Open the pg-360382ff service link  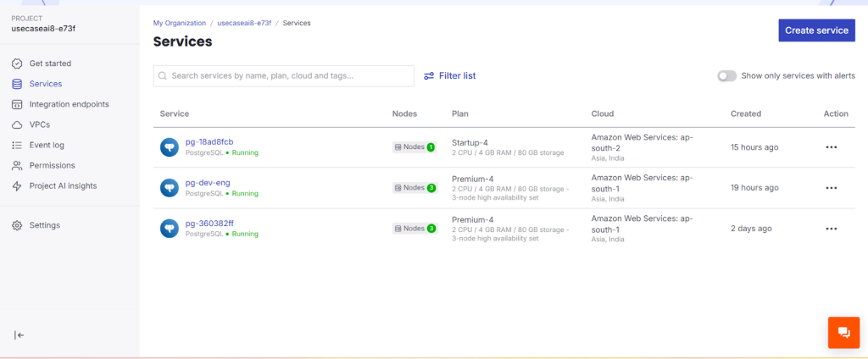[x=209, y=223]
